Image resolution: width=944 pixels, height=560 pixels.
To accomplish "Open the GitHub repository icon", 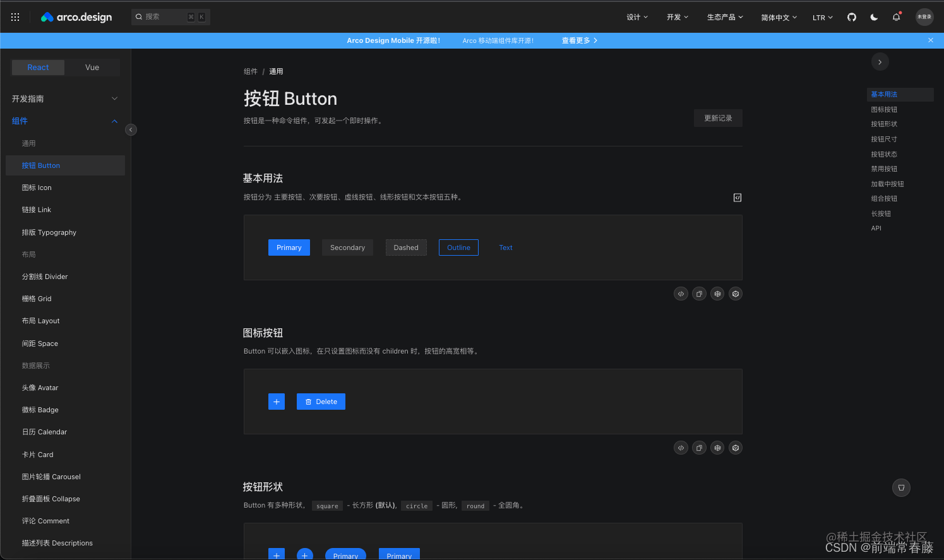I will pyautogui.click(x=852, y=17).
